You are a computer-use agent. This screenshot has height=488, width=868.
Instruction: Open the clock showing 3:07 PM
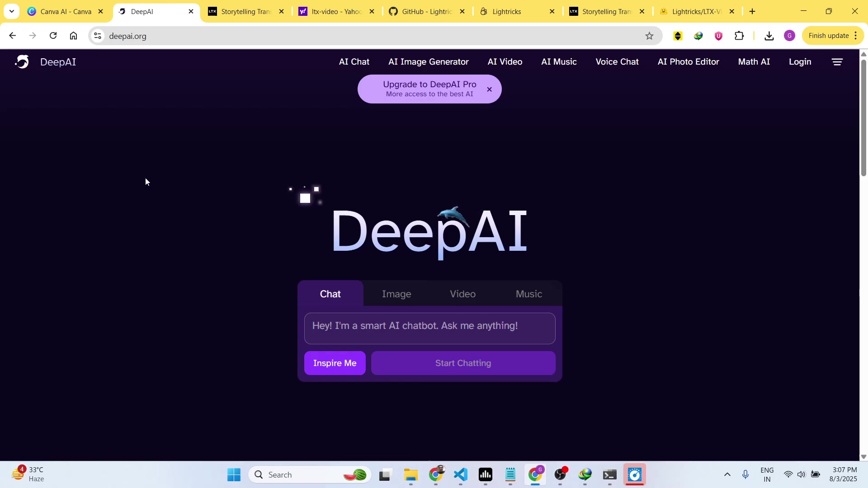coord(843,474)
